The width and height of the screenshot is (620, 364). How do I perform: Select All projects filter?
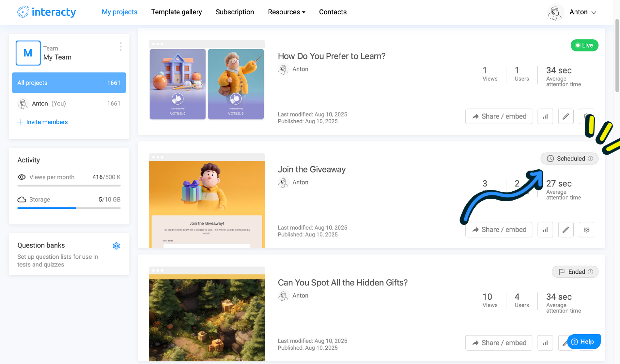click(69, 83)
